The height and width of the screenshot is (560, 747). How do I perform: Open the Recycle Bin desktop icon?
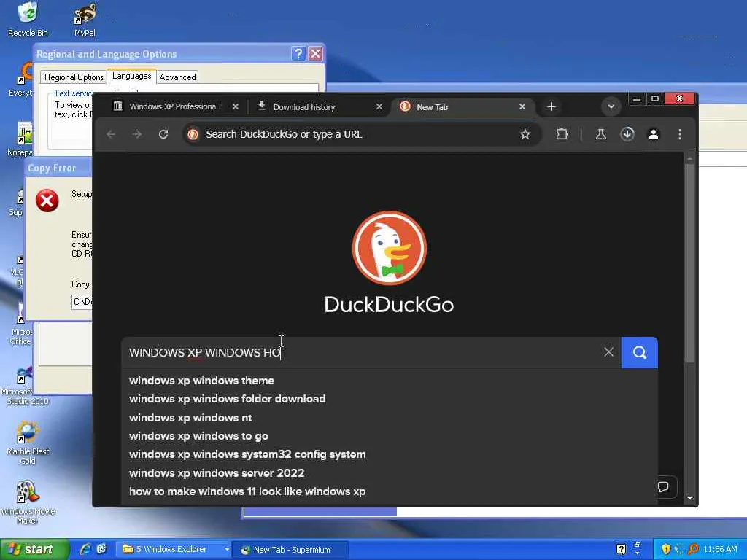coord(28,19)
